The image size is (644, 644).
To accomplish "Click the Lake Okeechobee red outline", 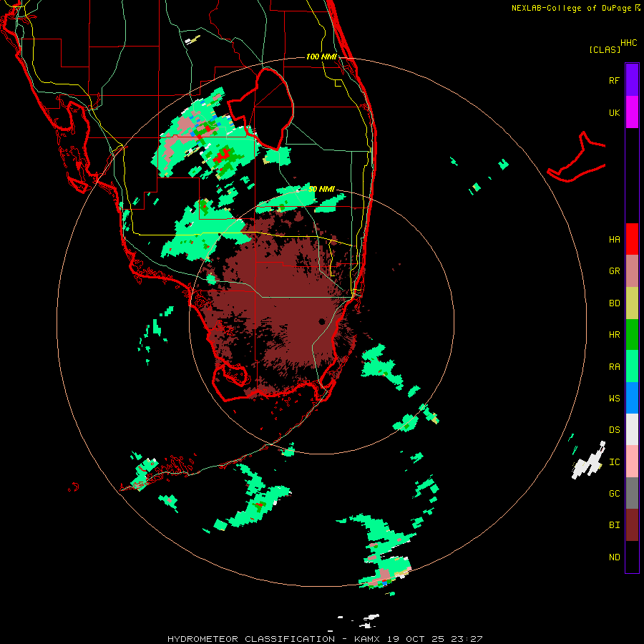I will pos(260,109).
